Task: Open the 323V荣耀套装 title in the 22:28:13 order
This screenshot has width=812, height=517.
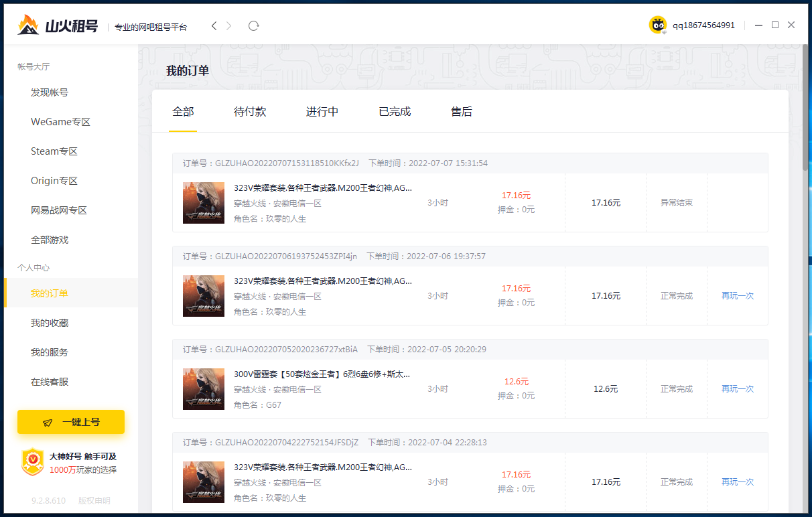Action: [323, 467]
